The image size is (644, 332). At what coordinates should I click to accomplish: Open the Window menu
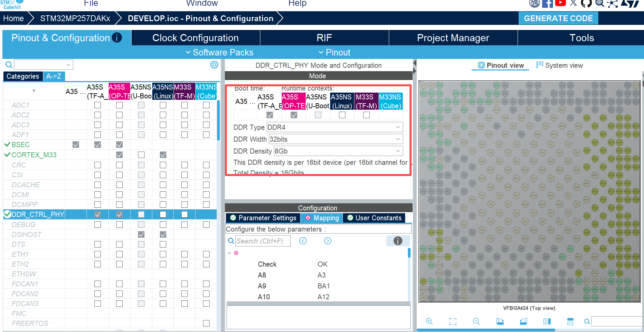[x=202, y=3]
